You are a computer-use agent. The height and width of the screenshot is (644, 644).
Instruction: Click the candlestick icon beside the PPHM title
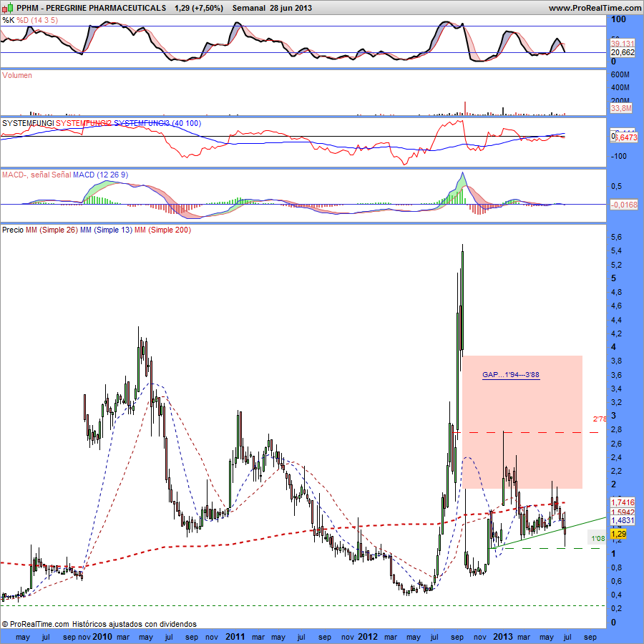coord(8,8)
